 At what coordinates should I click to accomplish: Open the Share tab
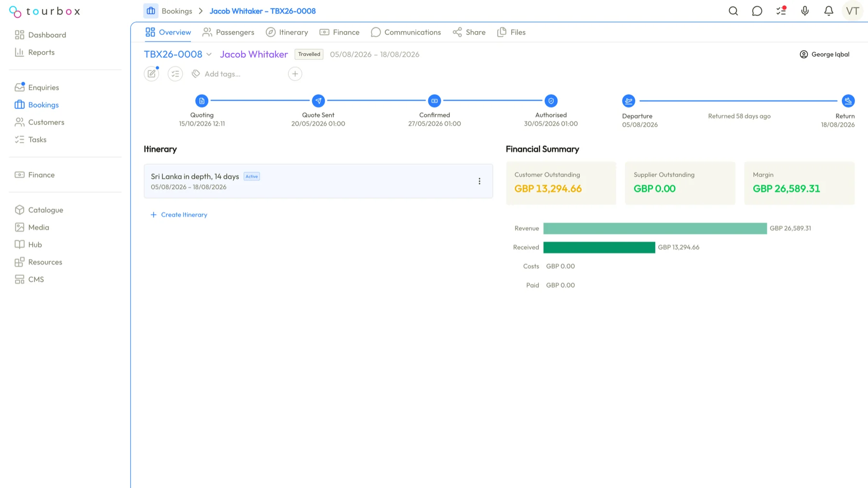coord(469,32)
